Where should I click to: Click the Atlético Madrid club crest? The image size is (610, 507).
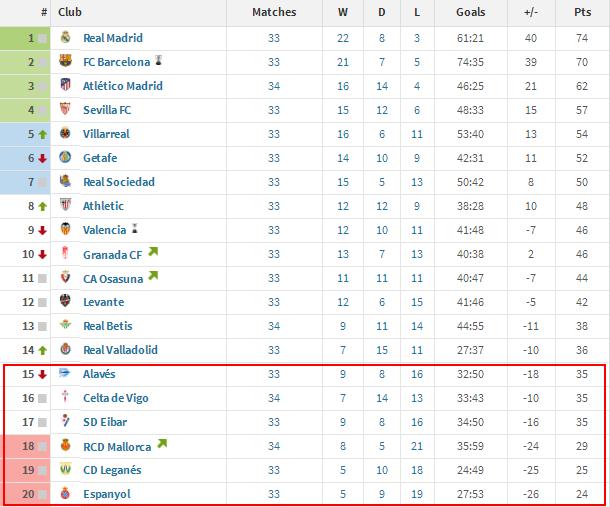65,86
